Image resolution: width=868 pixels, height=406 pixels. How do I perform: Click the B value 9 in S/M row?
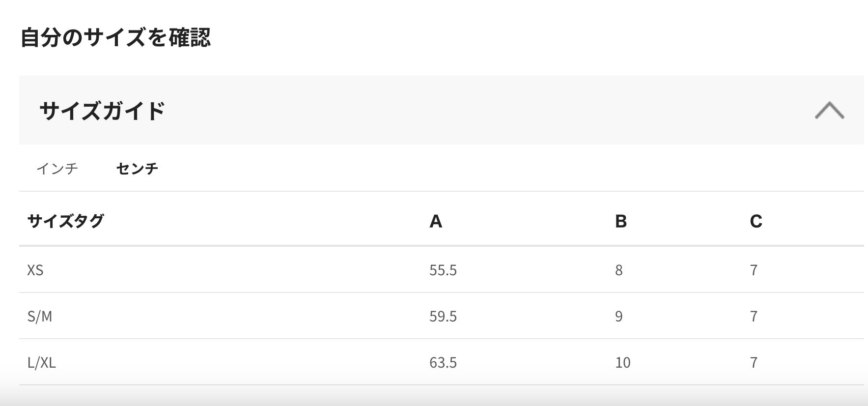pyautogui.click(x=619, y=316)
